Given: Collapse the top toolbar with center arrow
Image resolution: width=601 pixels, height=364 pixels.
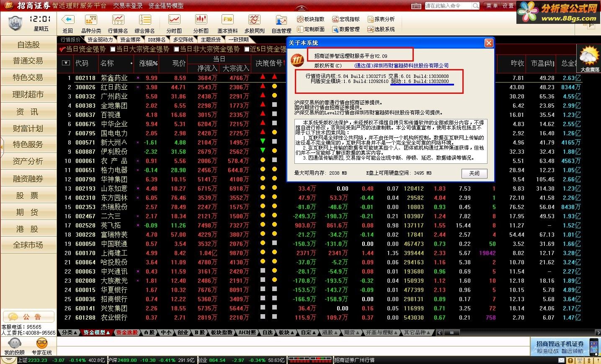Looking at the screenshot, I should click(301, 8).
